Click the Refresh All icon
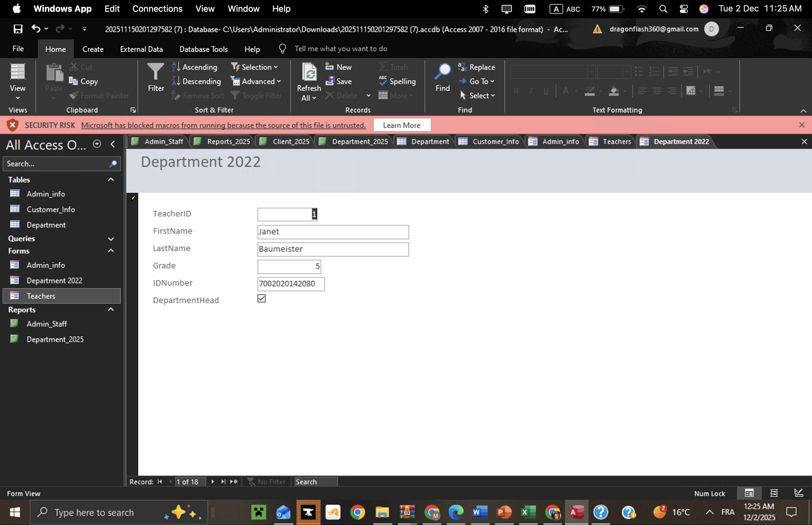This screenshot has width=812, height=525. coord(309,72)
